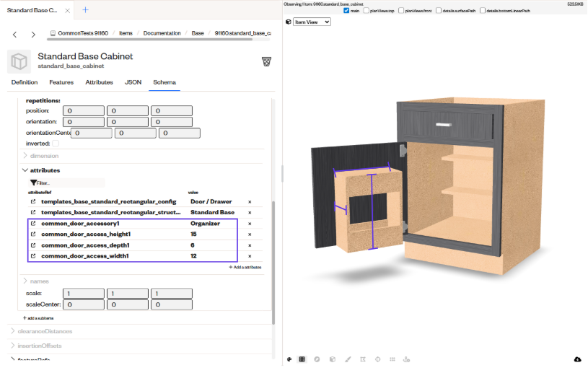Click Add a attributes button
This screenshot has width=588, height=373.
tap(245, 267)
